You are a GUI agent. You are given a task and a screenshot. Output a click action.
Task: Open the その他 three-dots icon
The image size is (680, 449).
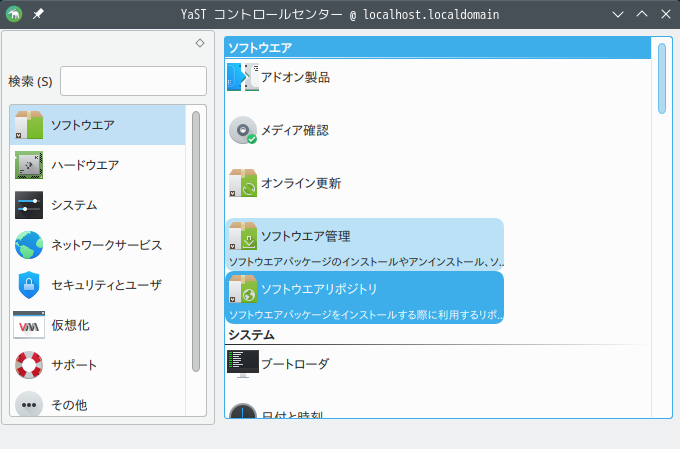coord(29,404)
